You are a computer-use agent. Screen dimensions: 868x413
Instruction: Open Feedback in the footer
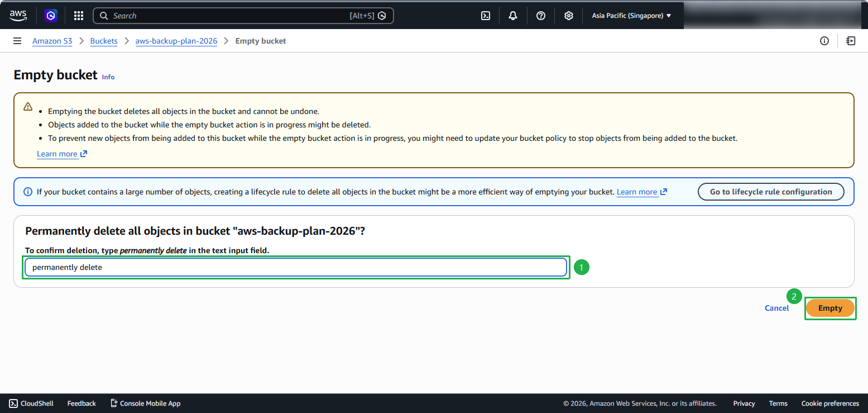[x=81, y=403]
